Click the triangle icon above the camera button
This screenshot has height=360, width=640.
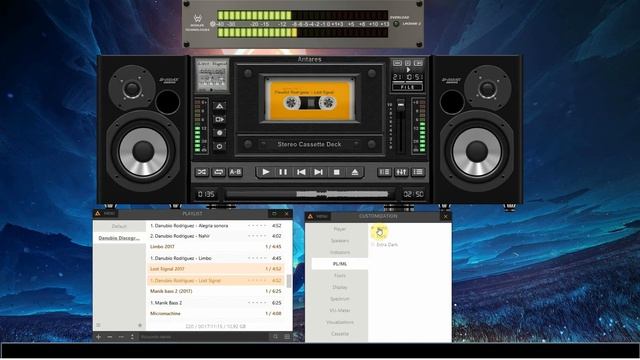tap(219, 106)
